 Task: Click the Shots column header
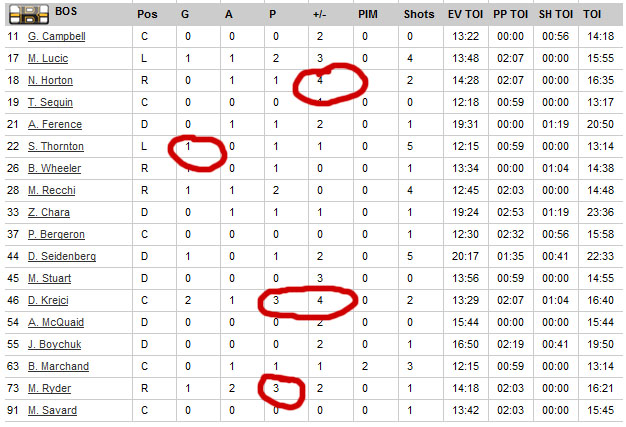pos(419,14)
